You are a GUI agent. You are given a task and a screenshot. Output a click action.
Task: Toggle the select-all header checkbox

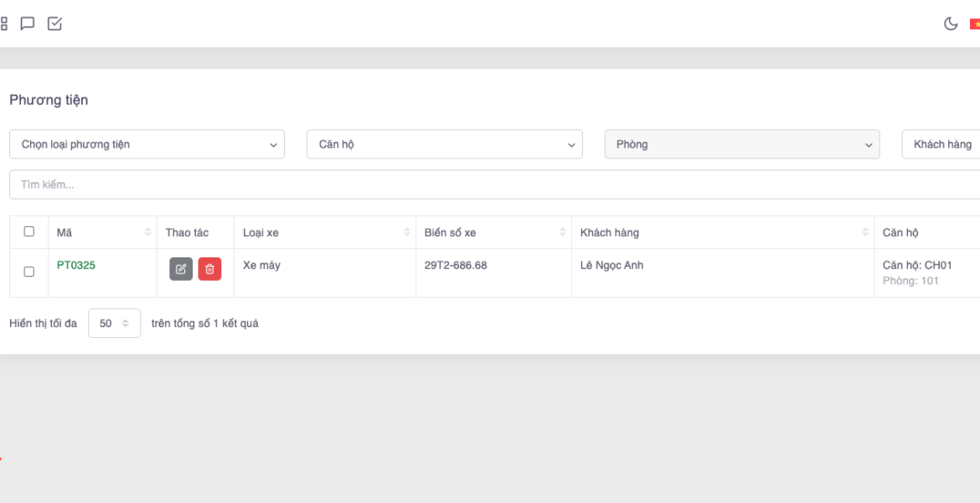(29, 231)
